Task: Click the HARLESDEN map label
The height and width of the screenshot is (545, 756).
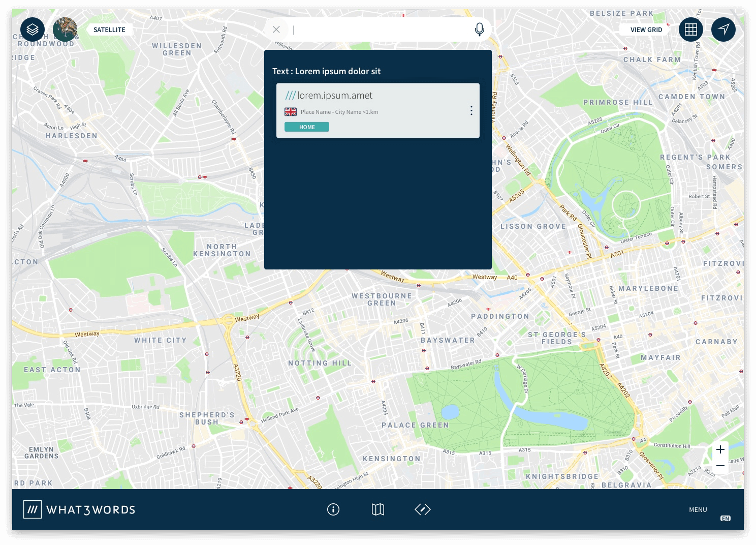Action: (71, 136)
